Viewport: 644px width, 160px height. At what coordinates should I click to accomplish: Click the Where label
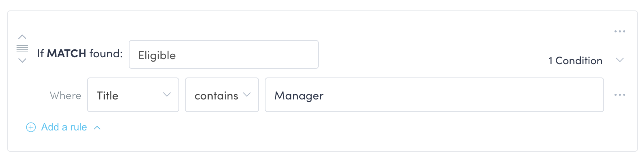[x=65, y=95]
